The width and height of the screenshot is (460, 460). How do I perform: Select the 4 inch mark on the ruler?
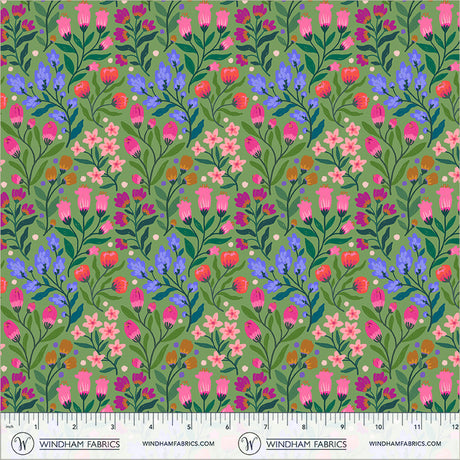[151, 427]
